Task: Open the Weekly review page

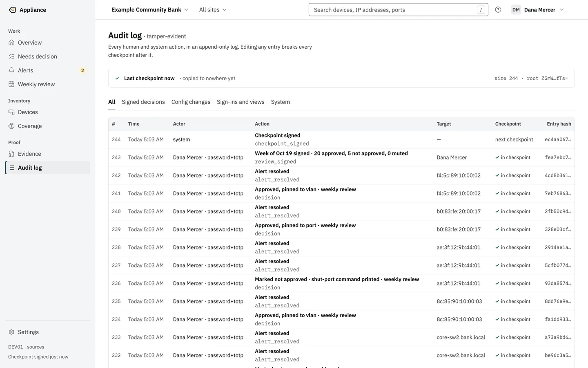Action: (47, 84)
